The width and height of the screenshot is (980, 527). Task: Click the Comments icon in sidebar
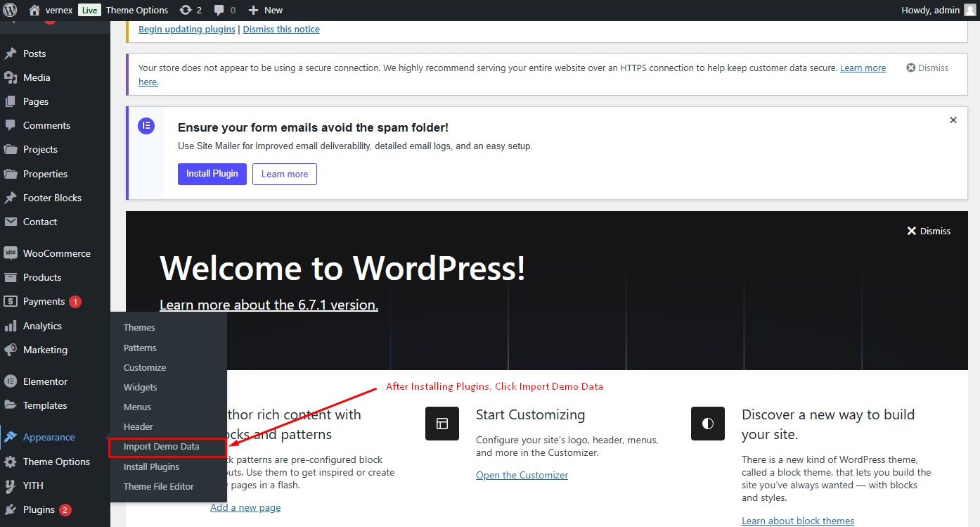click(11, 125)
